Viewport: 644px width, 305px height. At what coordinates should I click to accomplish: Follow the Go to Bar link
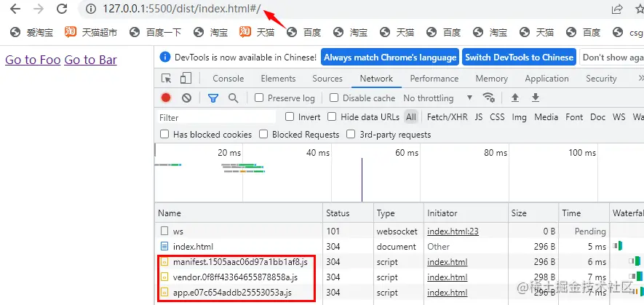tap(90, 60)
